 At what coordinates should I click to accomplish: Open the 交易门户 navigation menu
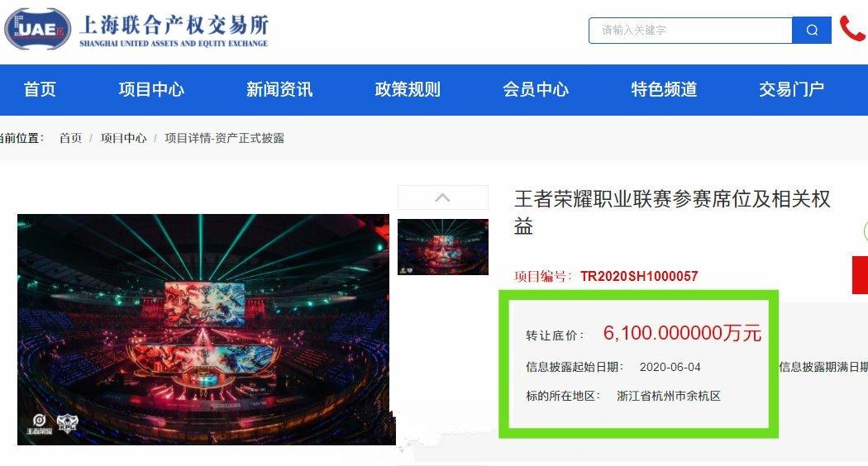coord(792,90)
